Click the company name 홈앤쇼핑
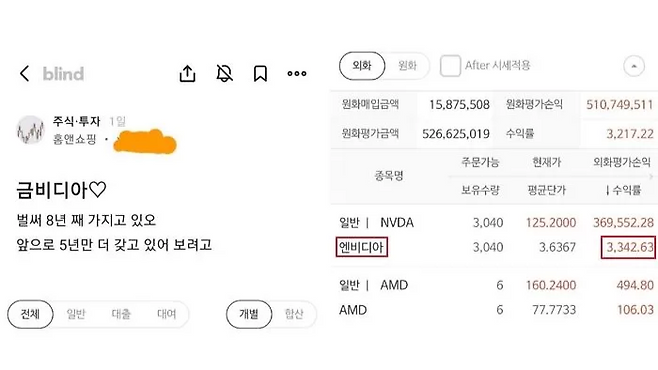The height and width of the screenshot is (370, 658). [x=74, y=139]
